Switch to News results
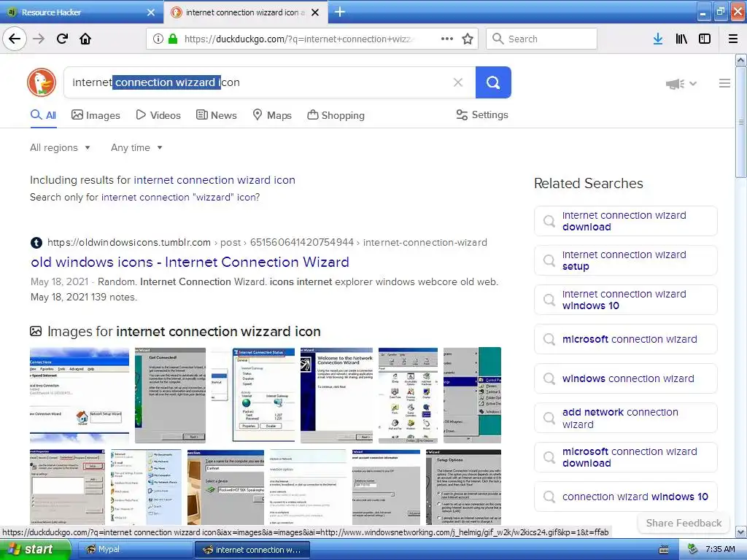The width and height of the screenshot is (747, 560). (x=216, y=115)
